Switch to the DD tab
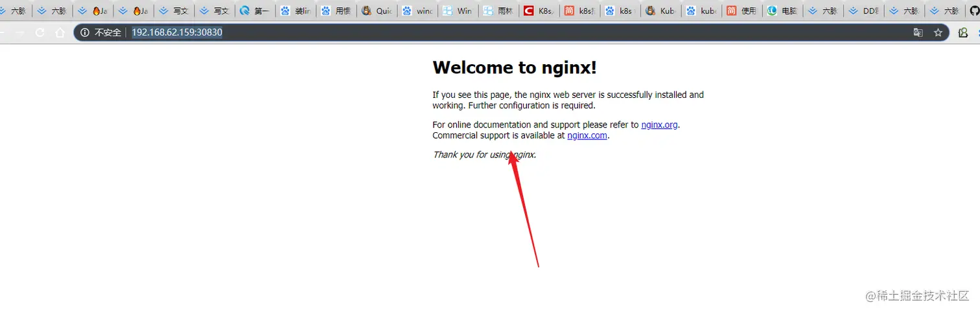Image resolution: width=980 pixels, height=313 pixels. (x=863, y=11)
